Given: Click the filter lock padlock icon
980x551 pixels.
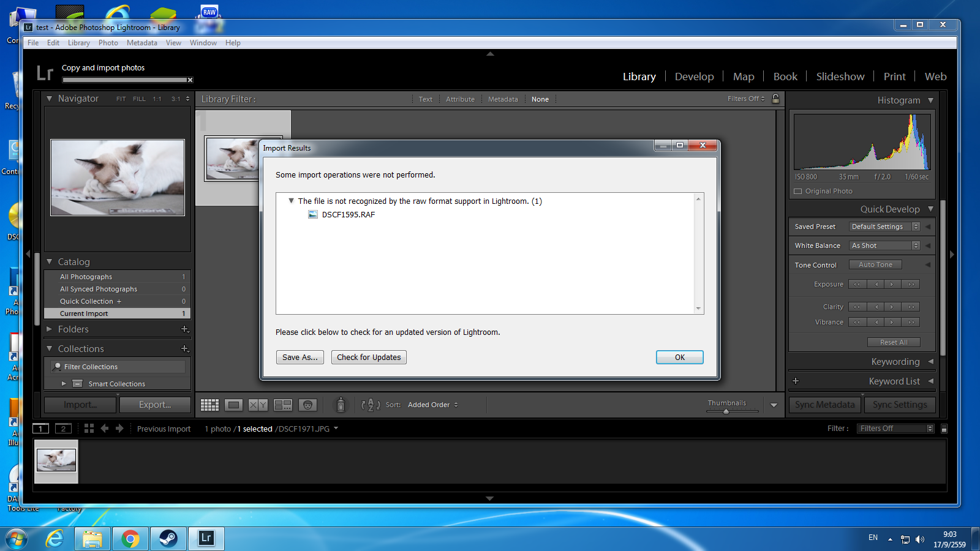Looking at the screenshot, I should tap(775, 99).
